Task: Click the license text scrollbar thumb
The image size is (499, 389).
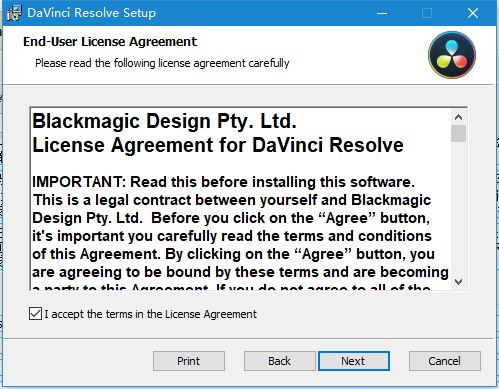Action: coord(458,133)
